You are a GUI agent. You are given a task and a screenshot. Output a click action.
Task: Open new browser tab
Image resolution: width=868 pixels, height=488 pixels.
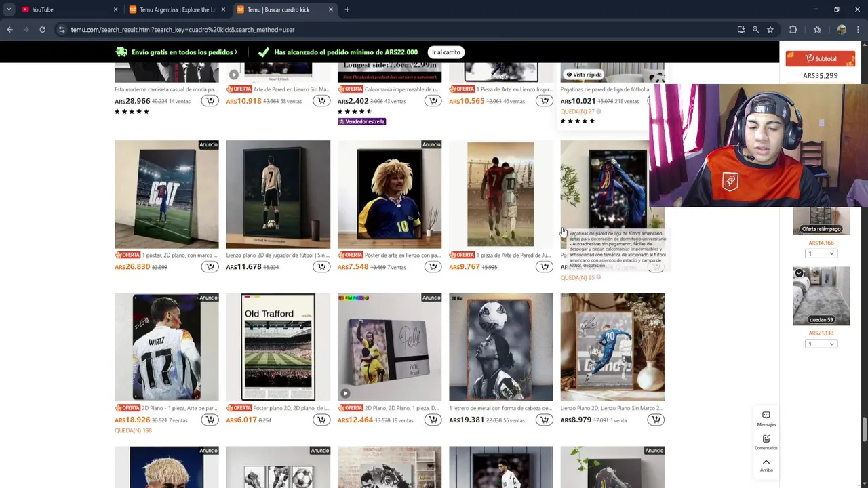tap(347, 9)
